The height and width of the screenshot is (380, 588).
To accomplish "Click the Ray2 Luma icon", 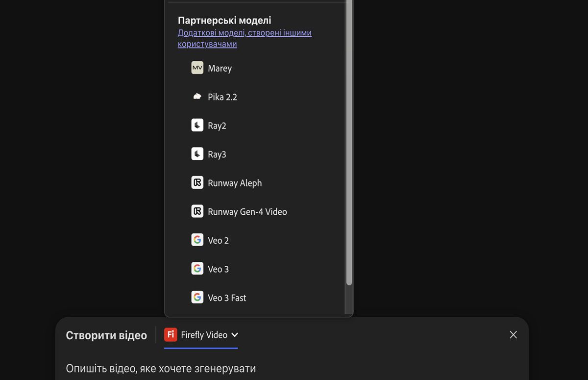I will click(197, 126).
